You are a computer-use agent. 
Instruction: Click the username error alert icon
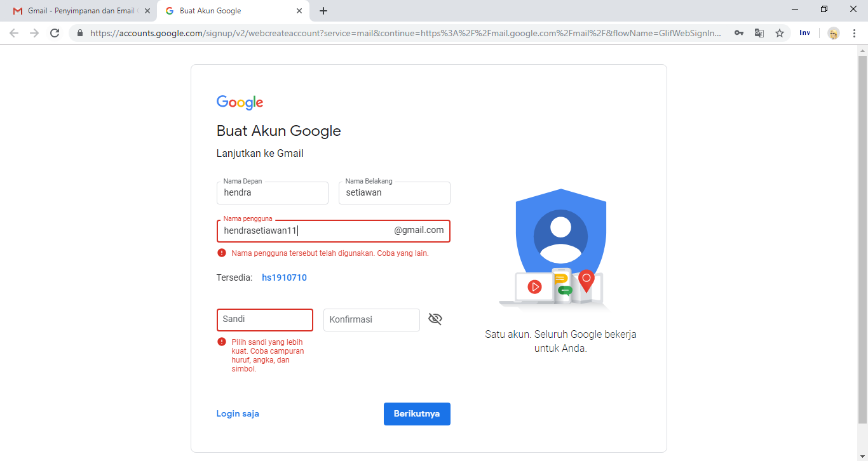point(222,253)
